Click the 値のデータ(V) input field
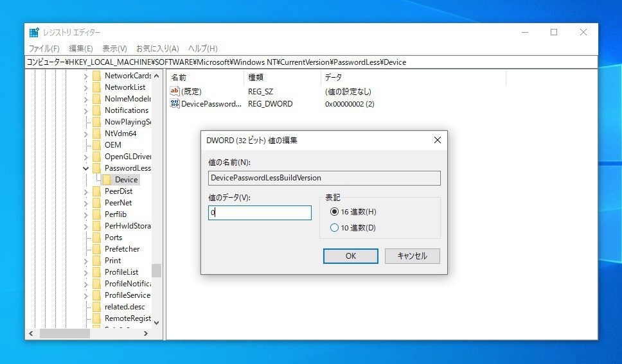Image resolution: width=622 pixels, height=364 pixels. [260, 212]
